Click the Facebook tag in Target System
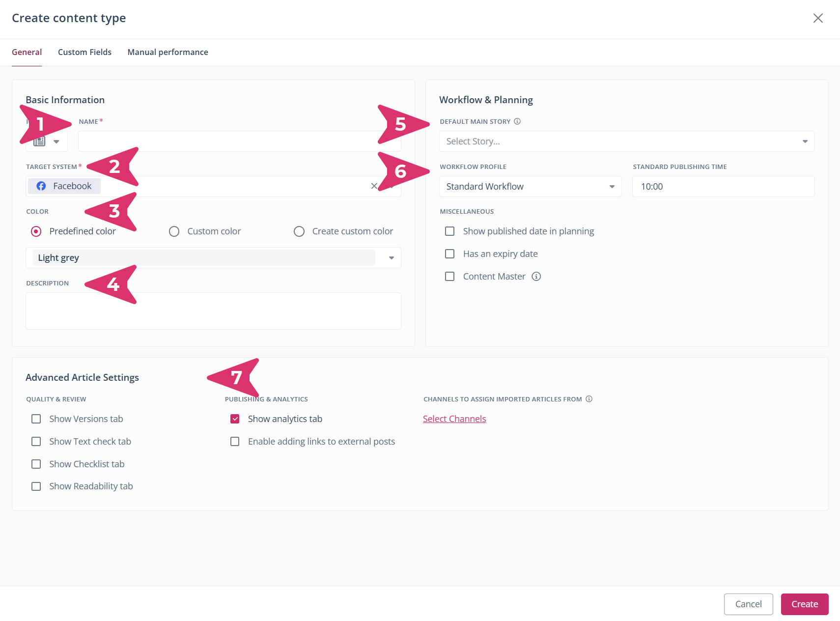The width and height of the screenshot is (840, 621). [x=64, y=186]
